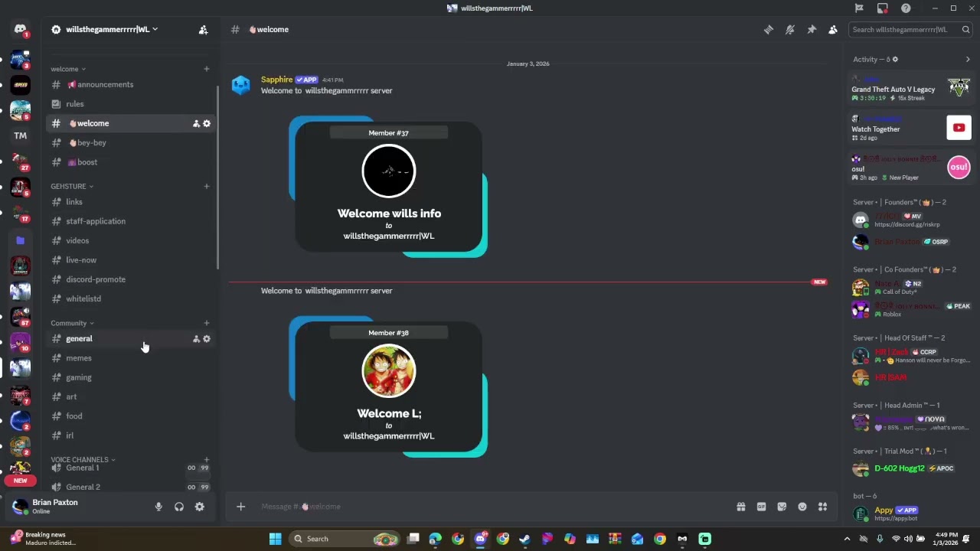Click the taskbar Search box
The height and width of the screenshot is (551, 980).
[346, 539]
